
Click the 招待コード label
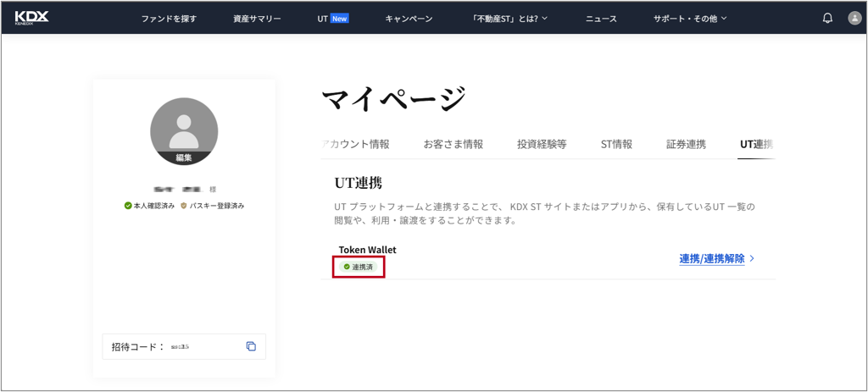(138, 346)
